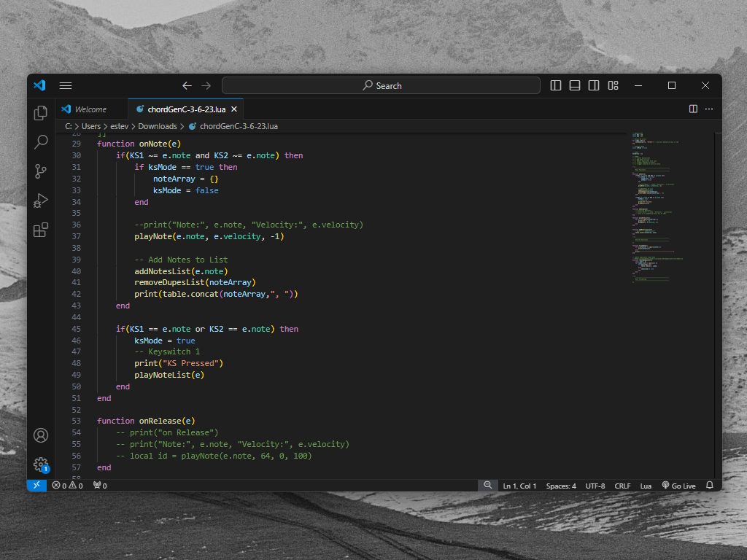Toggle the bottom Panel layout button

point(575,85)
